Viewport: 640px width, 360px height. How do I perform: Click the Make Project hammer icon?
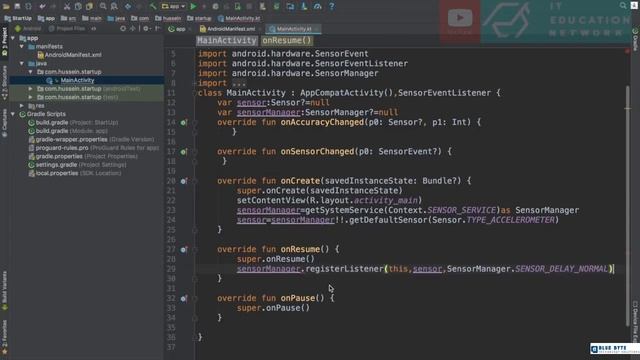153,6
